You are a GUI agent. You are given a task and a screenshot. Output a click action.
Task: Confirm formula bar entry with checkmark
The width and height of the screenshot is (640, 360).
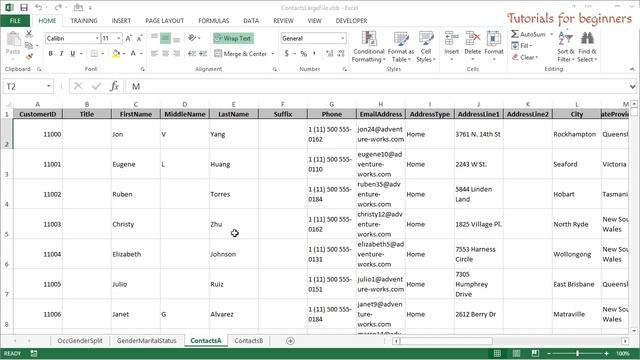pyautogui.click(x=96, y=86)
